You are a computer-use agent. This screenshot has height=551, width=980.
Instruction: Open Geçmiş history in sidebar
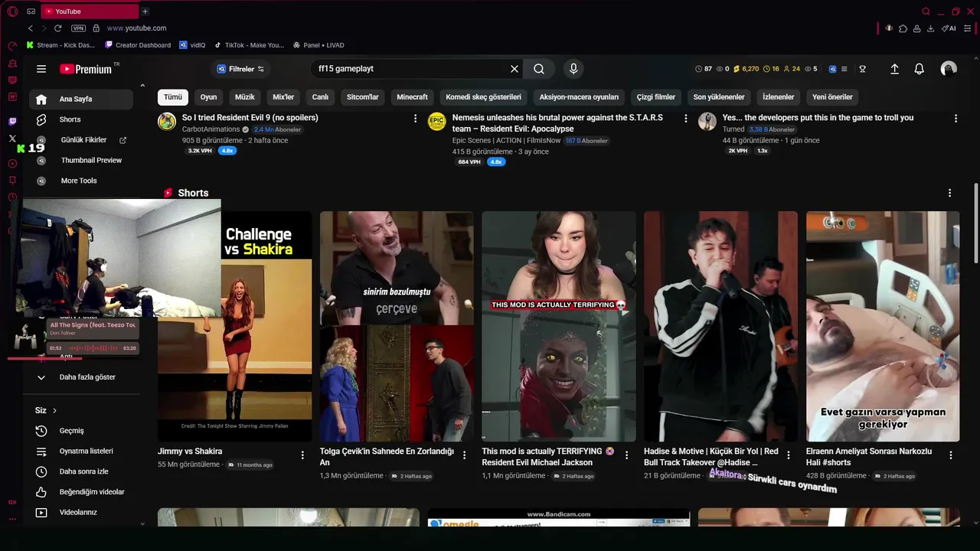pos(81,431)
